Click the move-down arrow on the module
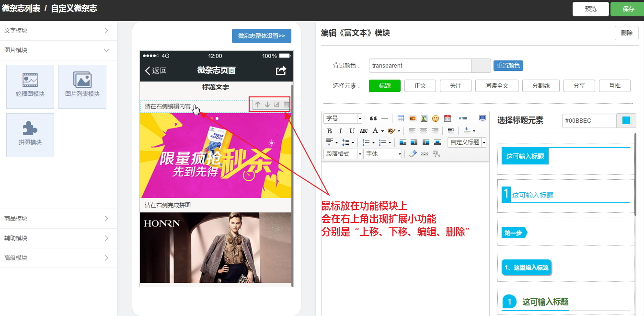This screenshot has height=316, width=644. coord(267,105)
